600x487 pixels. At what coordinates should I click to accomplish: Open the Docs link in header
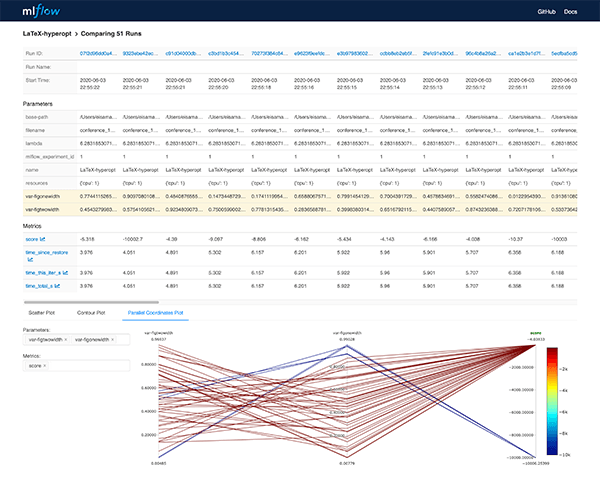(570, 12)
